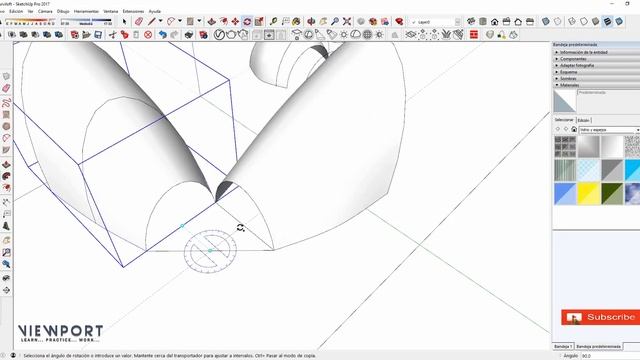Toggle the Back Edges style icon
The width and height of the screenshot is (640, 360).
pyautogui.click(x=558, y=22)
